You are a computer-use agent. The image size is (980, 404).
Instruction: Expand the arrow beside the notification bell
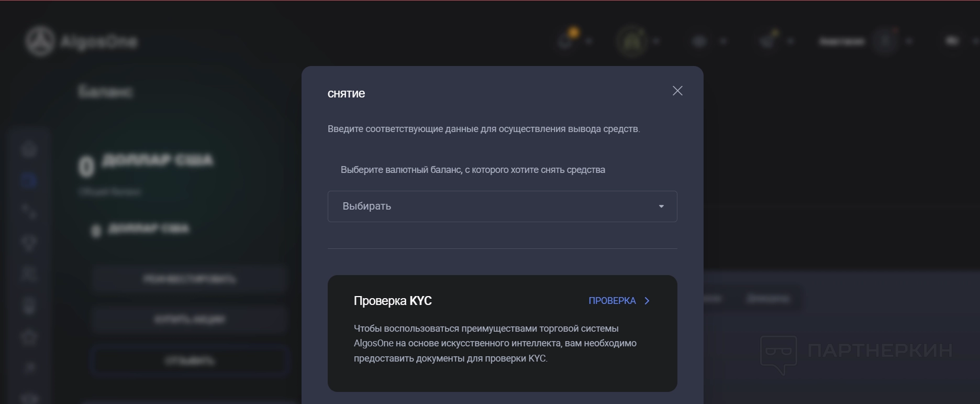(589, 41)
